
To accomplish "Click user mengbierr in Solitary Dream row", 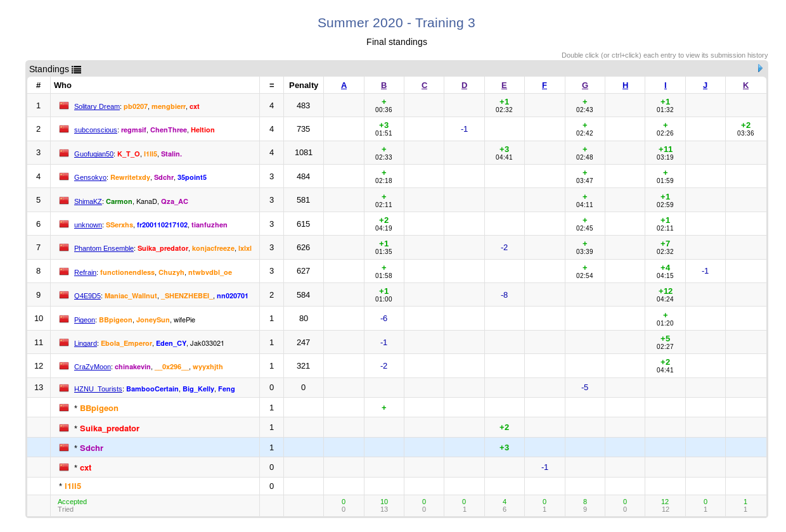I will tap(168, 106).
